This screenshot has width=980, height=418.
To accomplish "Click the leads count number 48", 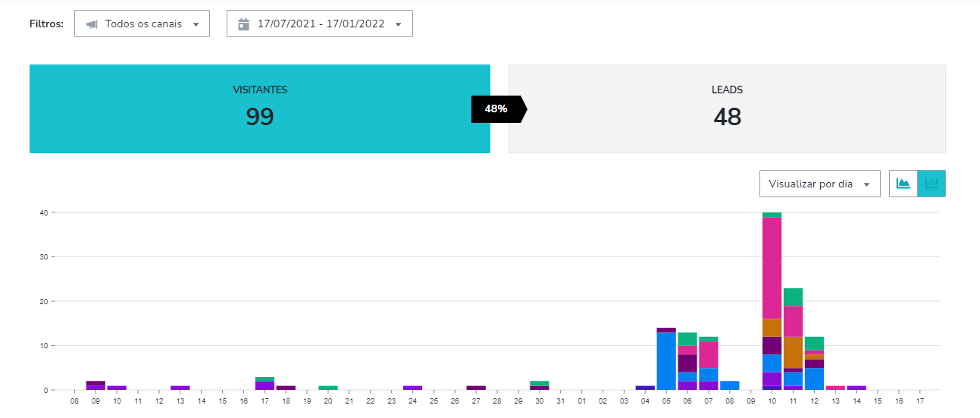I will 727,117.
